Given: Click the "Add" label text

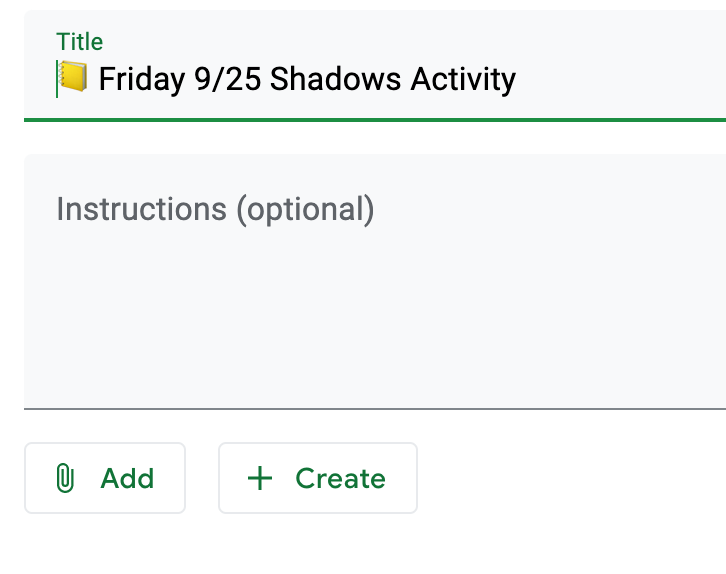Looking at the screenshot, I should point(127,478).
